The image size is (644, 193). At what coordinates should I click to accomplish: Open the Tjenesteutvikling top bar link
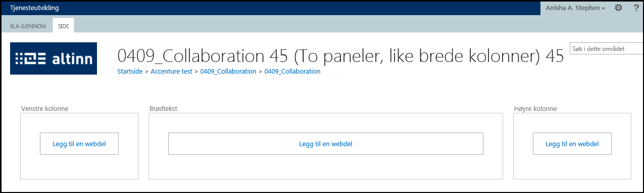pos(34,8)
